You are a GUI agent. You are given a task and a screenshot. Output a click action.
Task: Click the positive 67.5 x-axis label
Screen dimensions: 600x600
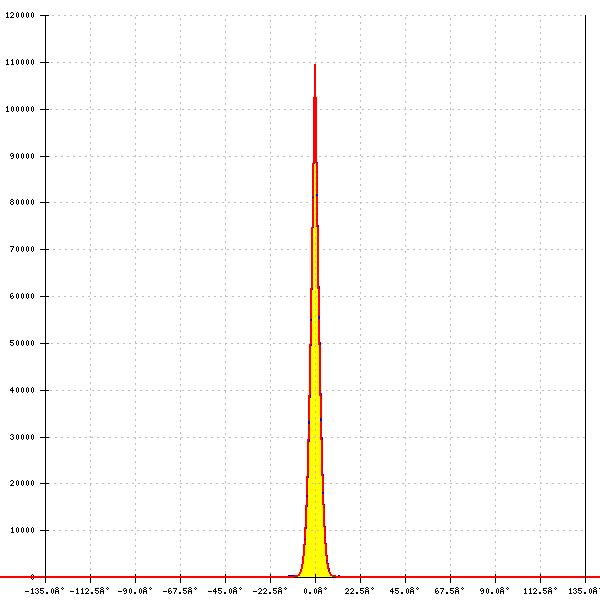450,591
